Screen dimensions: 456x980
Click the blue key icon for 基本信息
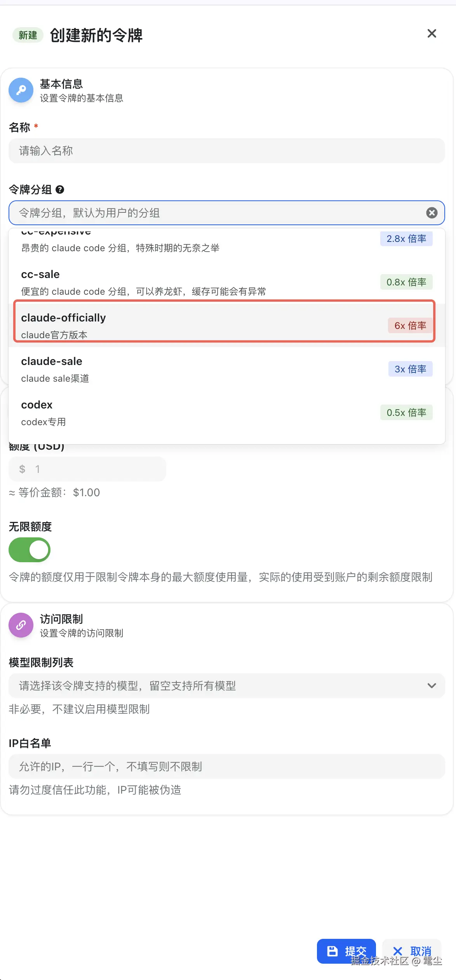[21, 90]
